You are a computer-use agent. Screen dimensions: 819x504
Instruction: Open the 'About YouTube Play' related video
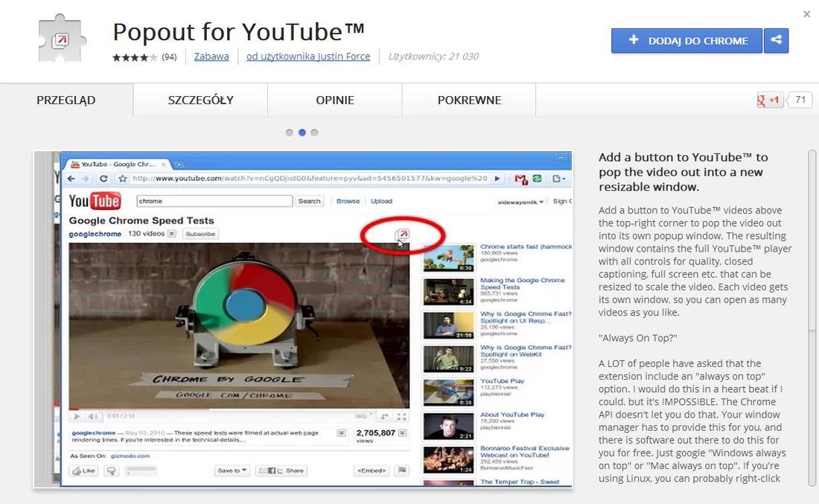point(512,415)
